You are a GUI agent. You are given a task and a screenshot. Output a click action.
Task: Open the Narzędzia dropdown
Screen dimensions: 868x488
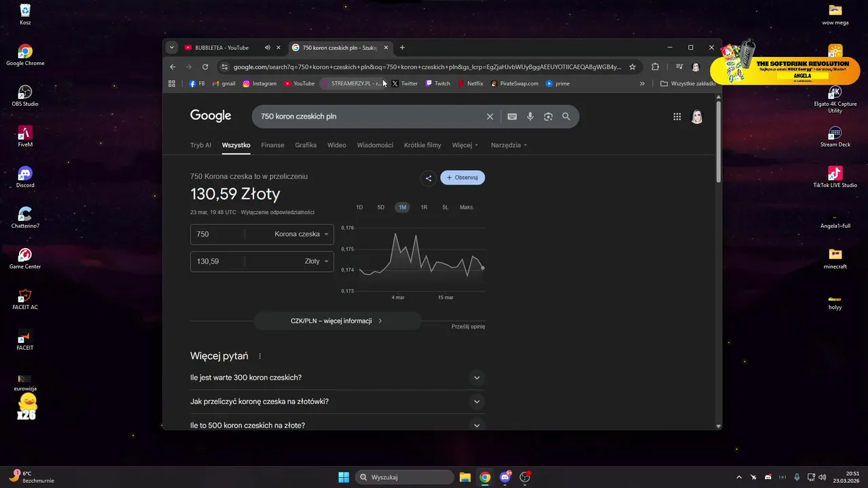pyautogui.click(x=509, y=145)
